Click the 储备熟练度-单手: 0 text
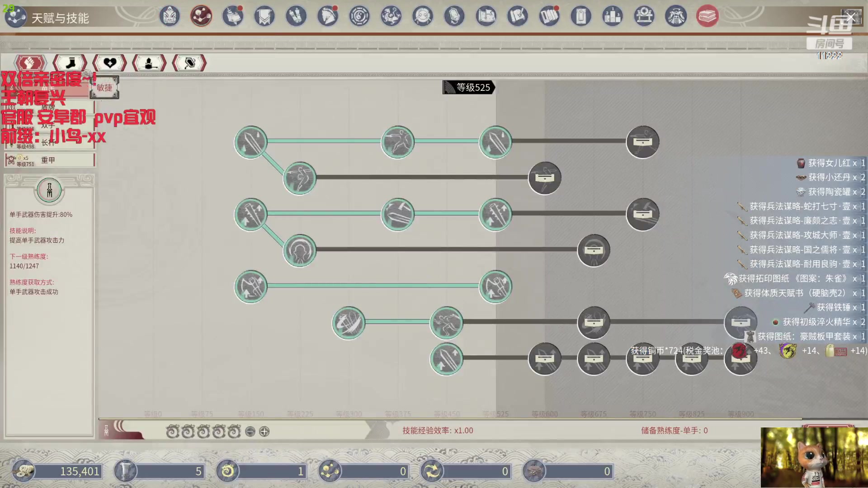 pyautogui.click(x=674, y=431)
